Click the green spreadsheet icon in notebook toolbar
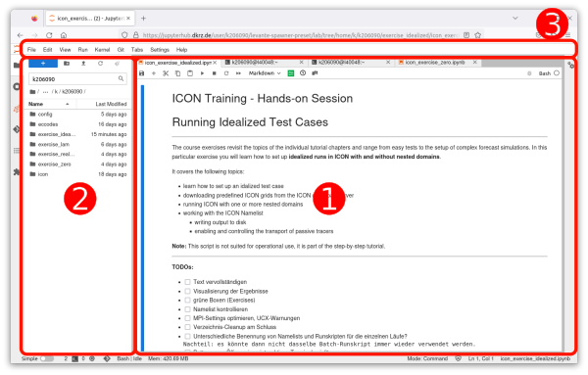 coord(291,73)
